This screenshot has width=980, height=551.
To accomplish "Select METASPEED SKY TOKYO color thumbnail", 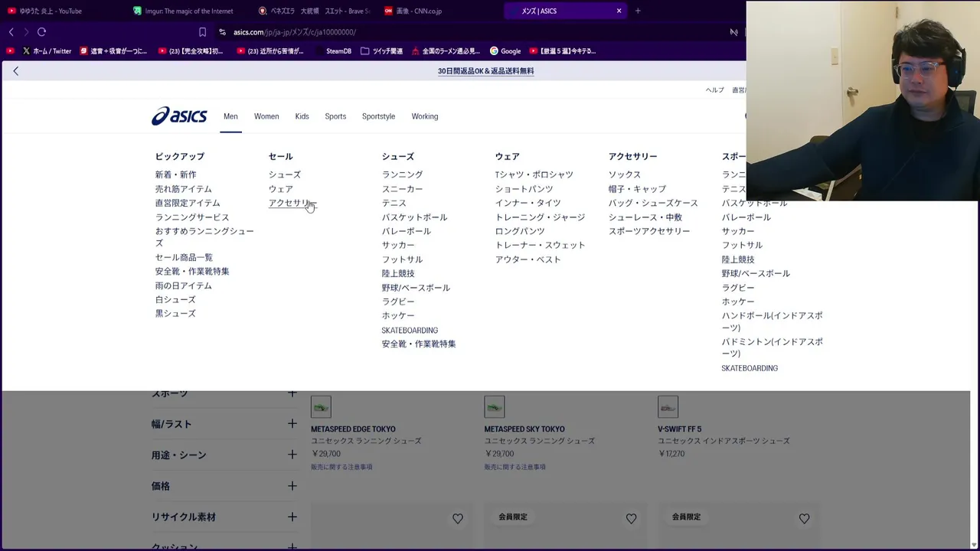I will 495,406.
